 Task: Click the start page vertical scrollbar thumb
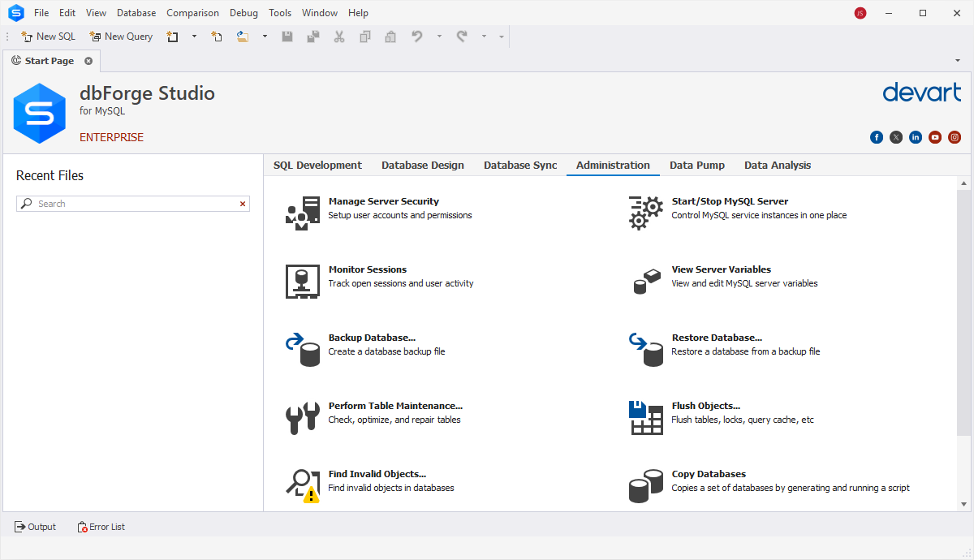(963, 312)
